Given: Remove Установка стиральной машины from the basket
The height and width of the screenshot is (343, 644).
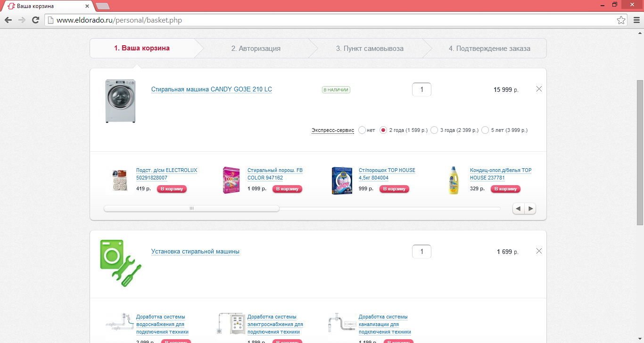Looking at the screenshot, I should 539,251.
